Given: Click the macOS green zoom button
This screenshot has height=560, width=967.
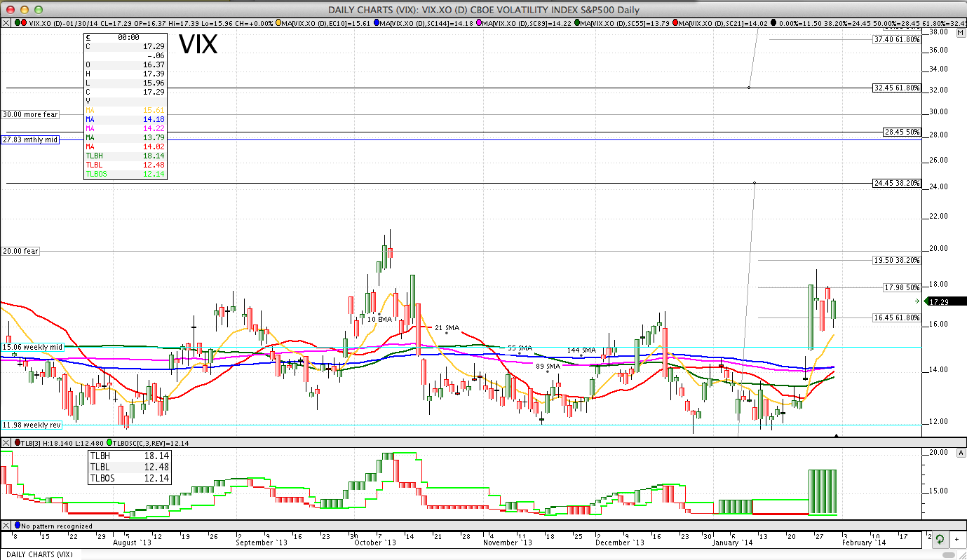Looking at the screenshot, I should click(x=38, y=10).
